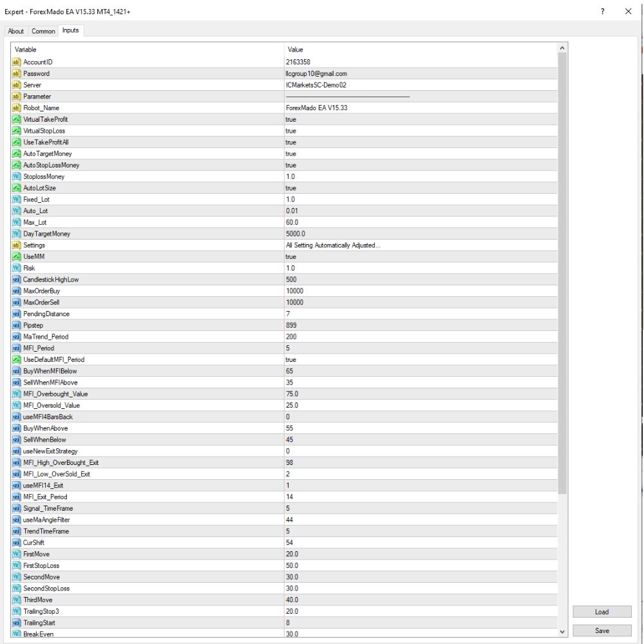The width and height of the screenshot is (644, 644).
Task: Click the double-type icon beside Max_Lot
Action: [x=17, y=222]
